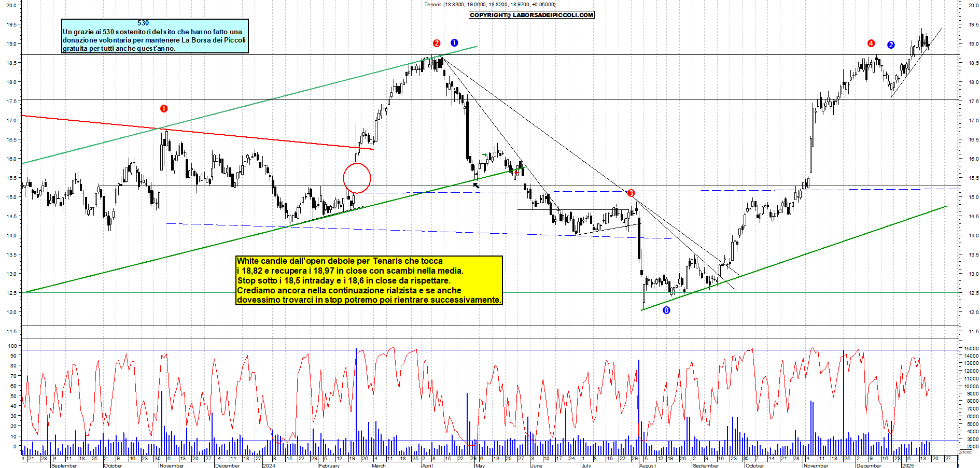Click the red wave marker number 4

click(x=871, y=43)
